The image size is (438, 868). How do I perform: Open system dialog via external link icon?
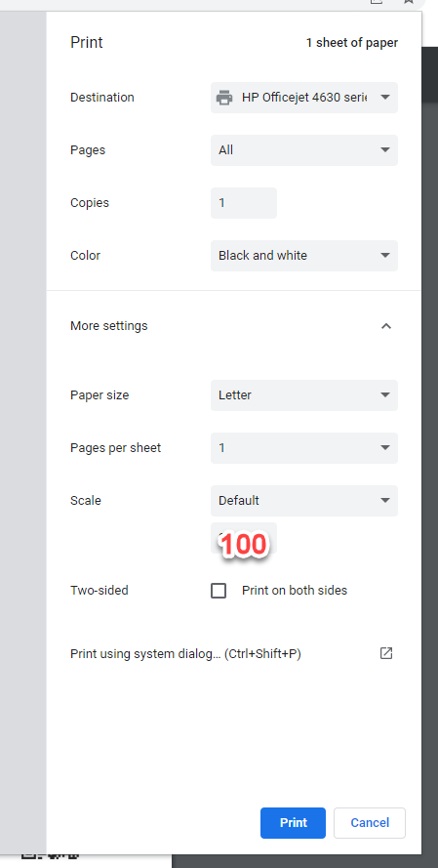386,653
